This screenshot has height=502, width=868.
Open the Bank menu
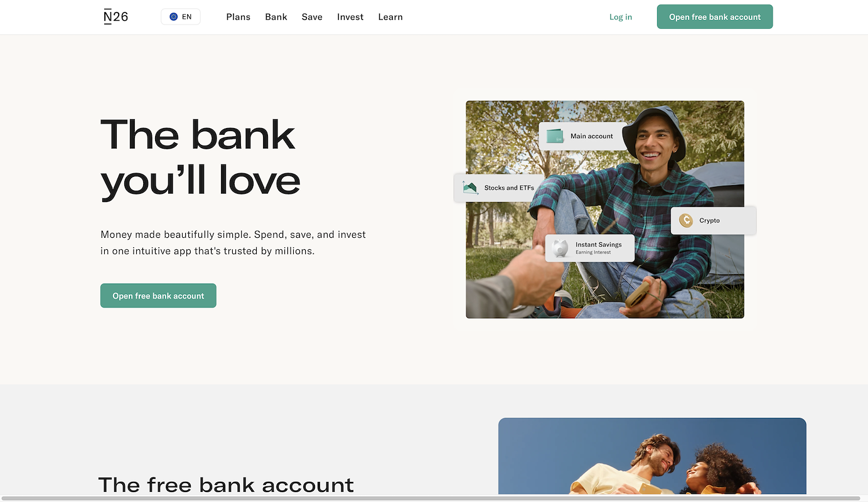pos(276,17)
